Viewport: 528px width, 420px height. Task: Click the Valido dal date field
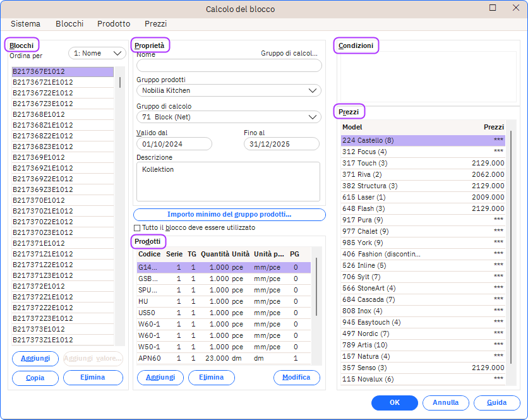tap(174, 144)
